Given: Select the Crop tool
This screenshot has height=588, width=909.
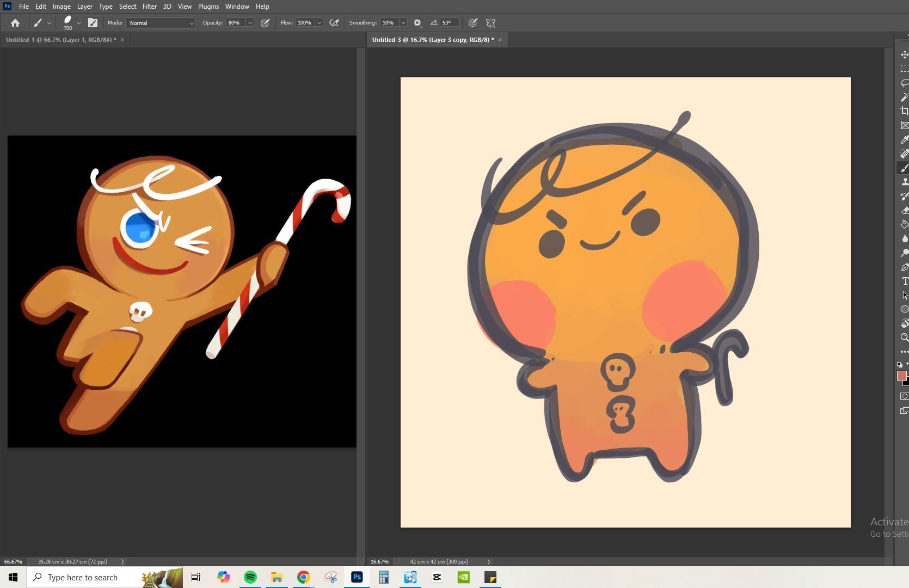Looking at the screenshot, I should [904, 111].
